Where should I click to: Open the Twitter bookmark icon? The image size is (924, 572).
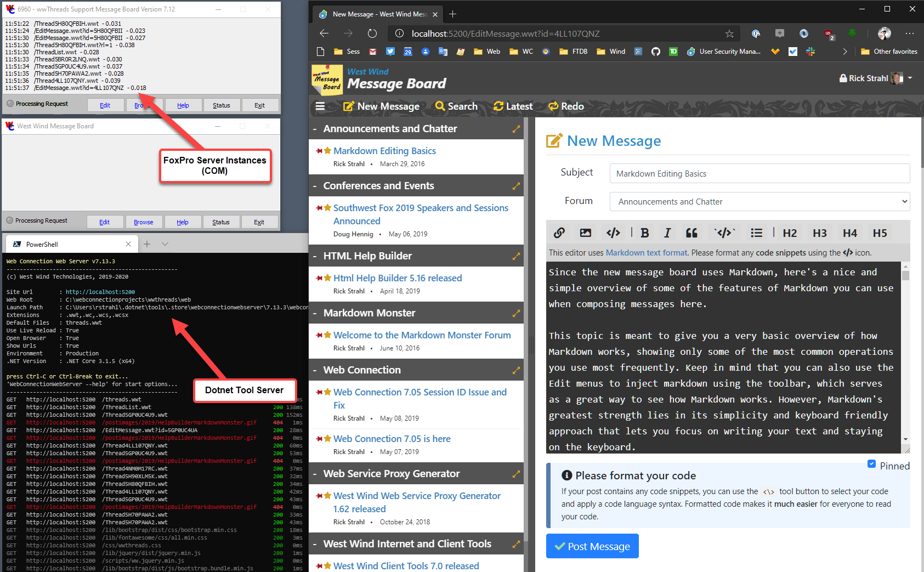tap(390, 52)
